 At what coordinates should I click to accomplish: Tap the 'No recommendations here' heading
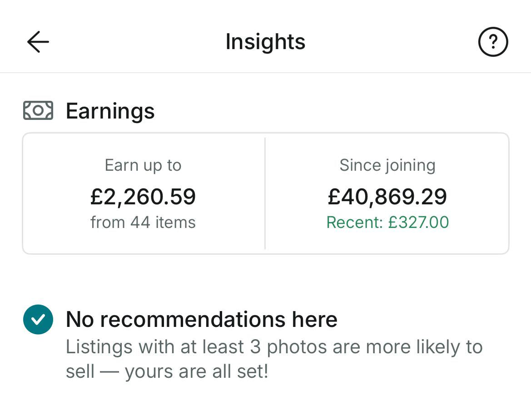tap(201, 319)
